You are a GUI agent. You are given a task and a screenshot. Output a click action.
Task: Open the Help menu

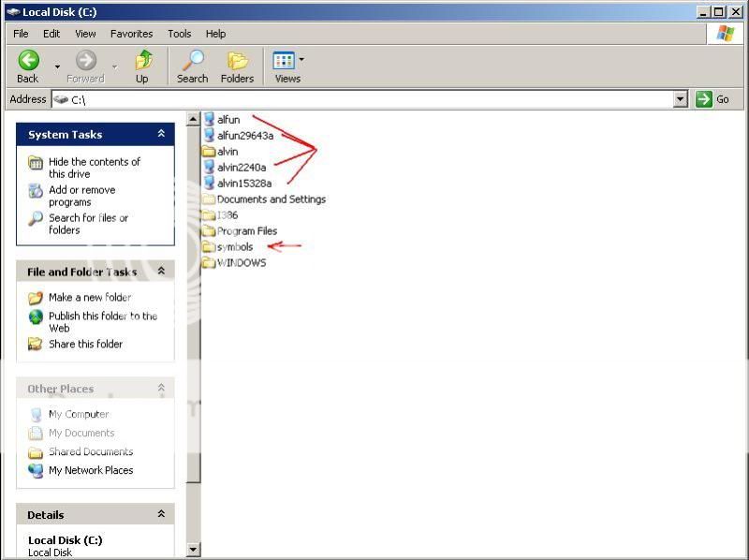pos(215,34)
